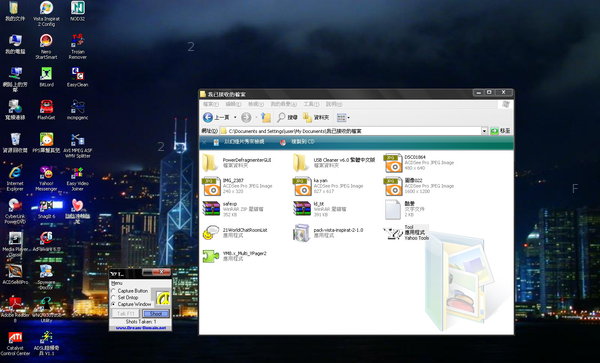Select the IMG_2387 JPEG image file
600x363 pixels.
[237, 186]
